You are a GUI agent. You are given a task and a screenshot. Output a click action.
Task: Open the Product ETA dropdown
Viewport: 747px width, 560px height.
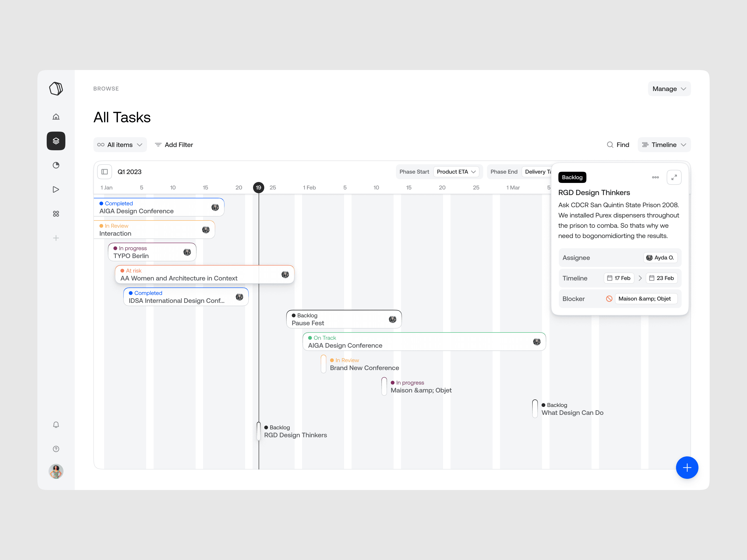[456, 172]
